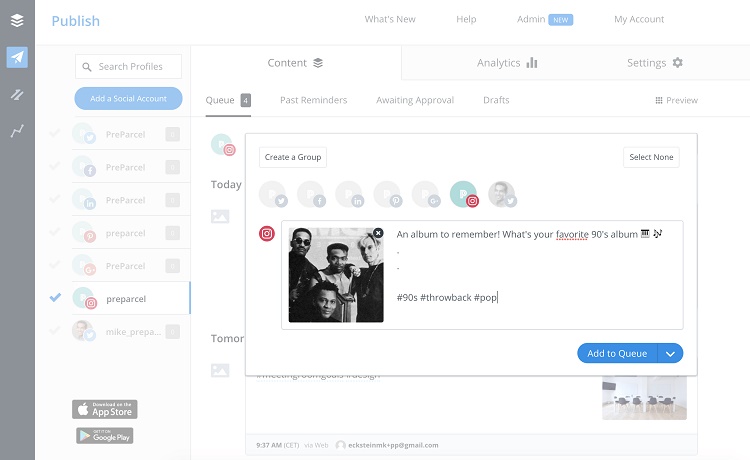Open the Reply sidebar icon

pos(17,95)
